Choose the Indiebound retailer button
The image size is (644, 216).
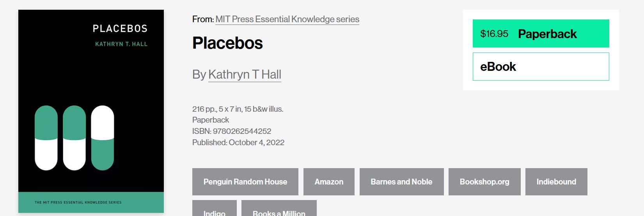coord(556,182)
